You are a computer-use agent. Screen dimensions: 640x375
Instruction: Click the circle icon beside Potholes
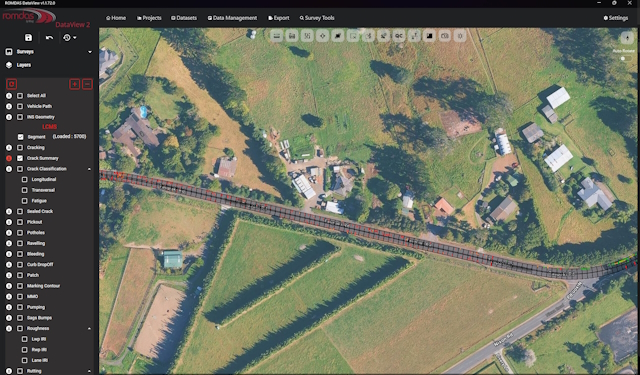9,233
